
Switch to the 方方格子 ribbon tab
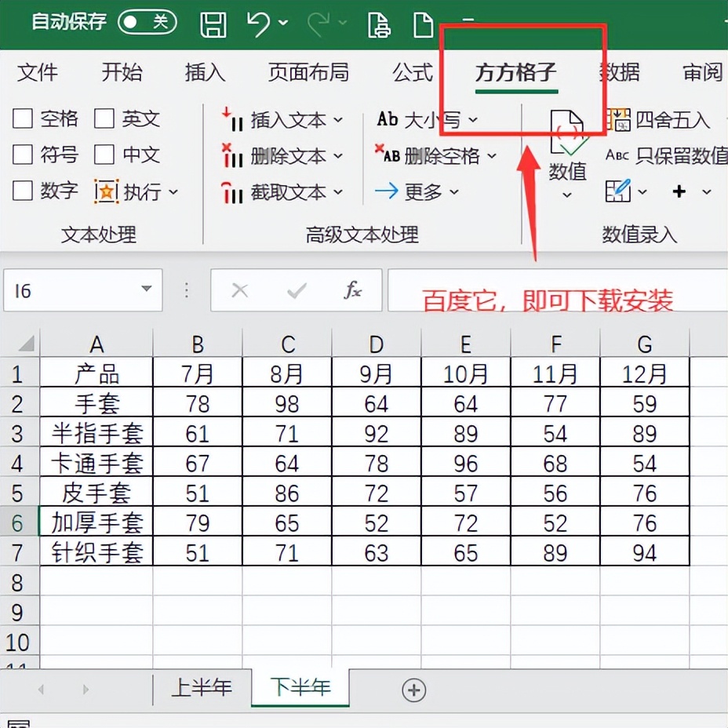(x=515, y=73)
